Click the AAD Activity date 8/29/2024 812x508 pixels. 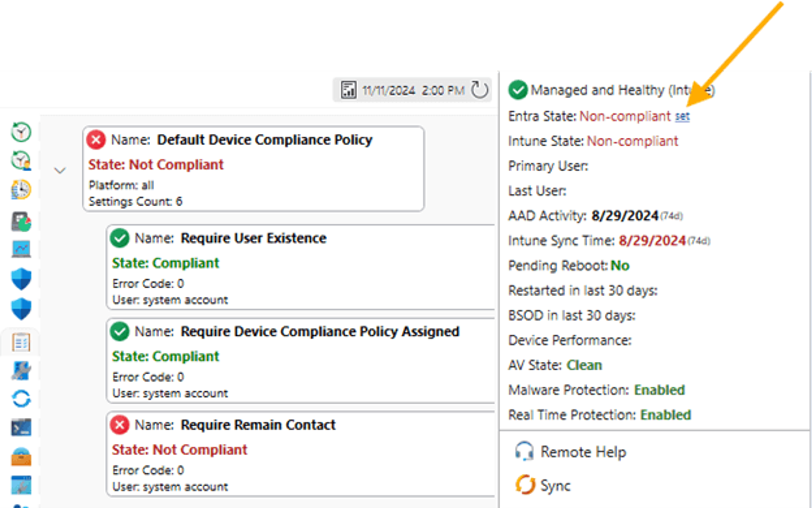tap(625, 216)
